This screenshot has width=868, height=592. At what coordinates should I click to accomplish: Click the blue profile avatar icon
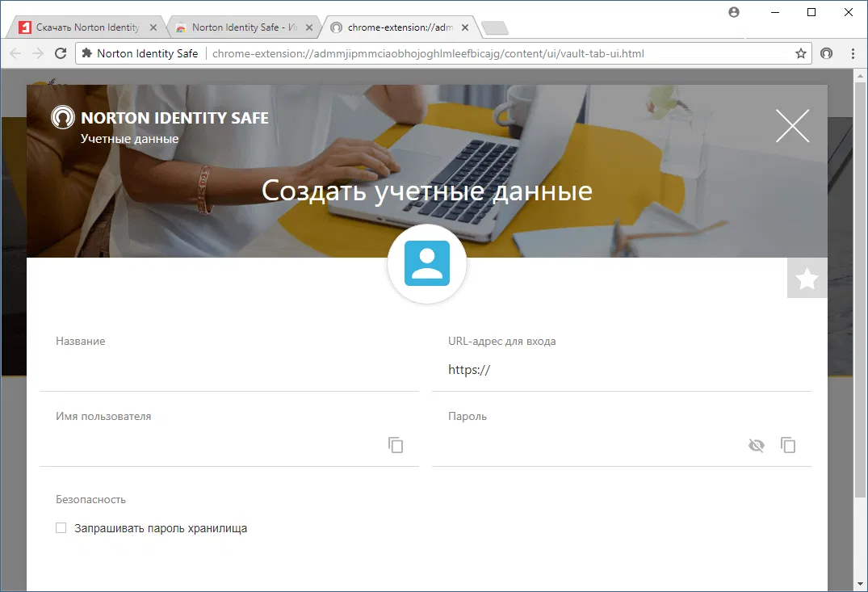click(427, 263)
